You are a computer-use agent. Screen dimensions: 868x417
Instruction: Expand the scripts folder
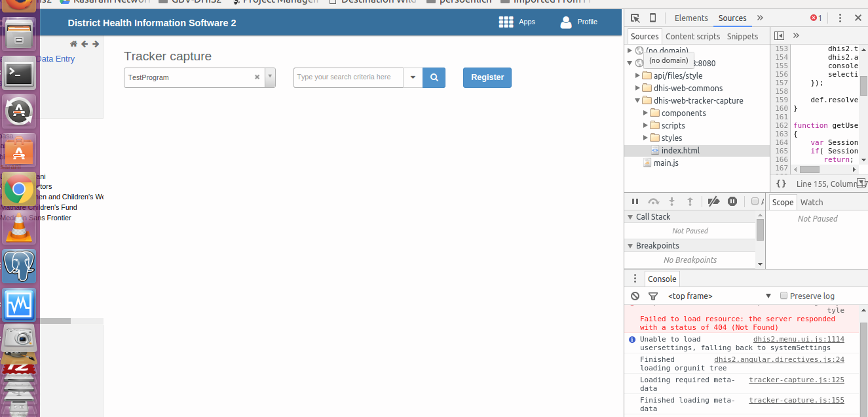pyautogui.click(x=645, y=125)
